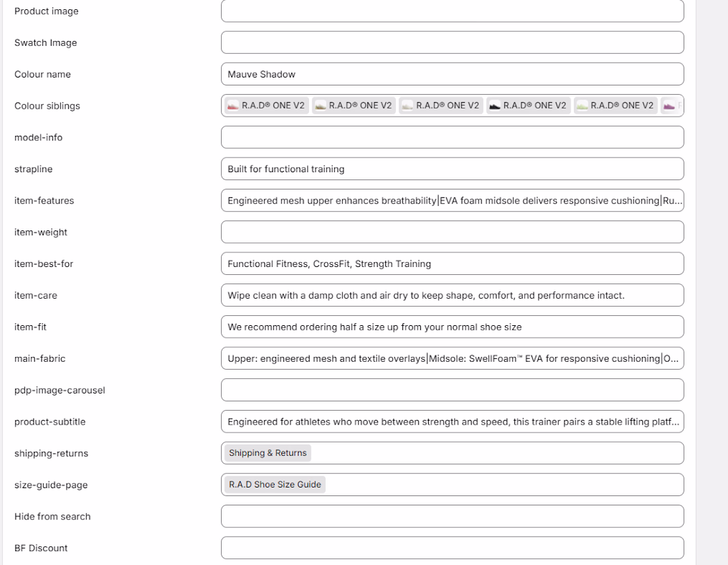Click the 'model-info' label
This screenshot has width=728, height=565.
[x=38, y=138]
